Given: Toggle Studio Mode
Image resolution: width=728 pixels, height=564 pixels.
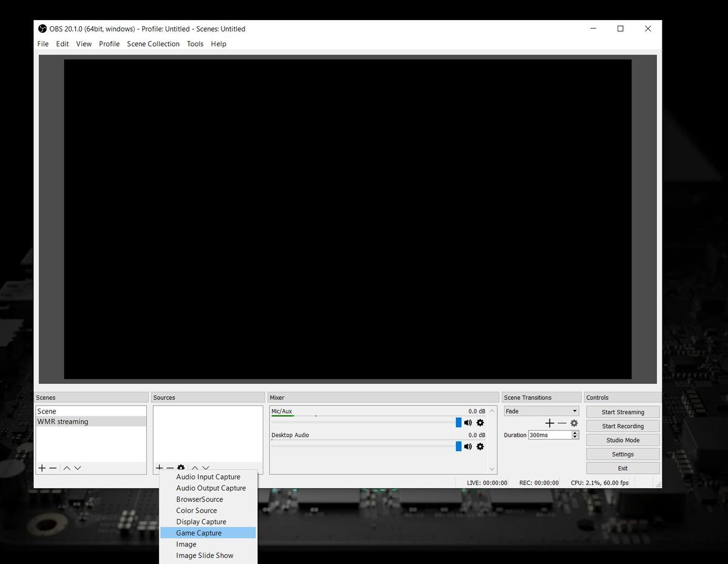Looking at the screenshot, I should [622, 440].
